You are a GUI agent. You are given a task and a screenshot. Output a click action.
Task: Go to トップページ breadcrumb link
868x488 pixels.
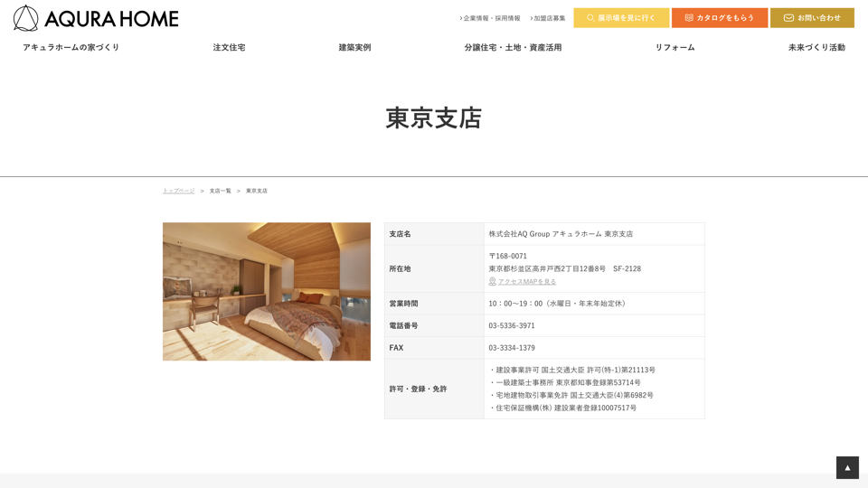click(178, 191)
